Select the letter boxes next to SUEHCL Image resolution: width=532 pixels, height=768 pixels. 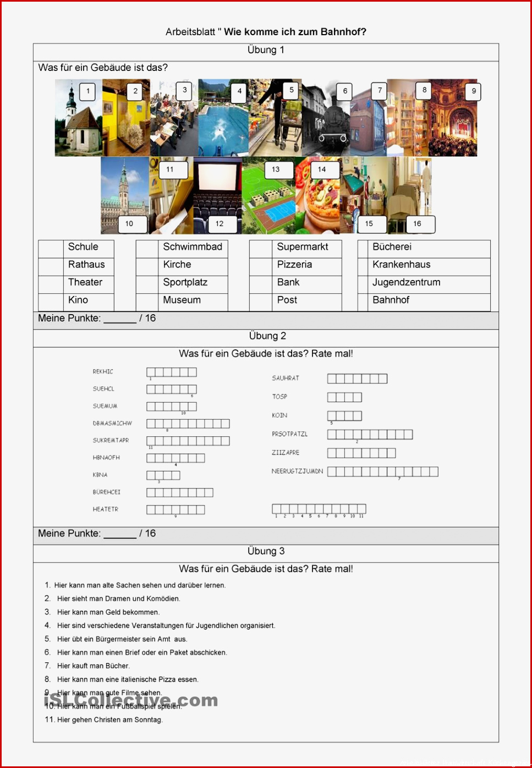172,390
